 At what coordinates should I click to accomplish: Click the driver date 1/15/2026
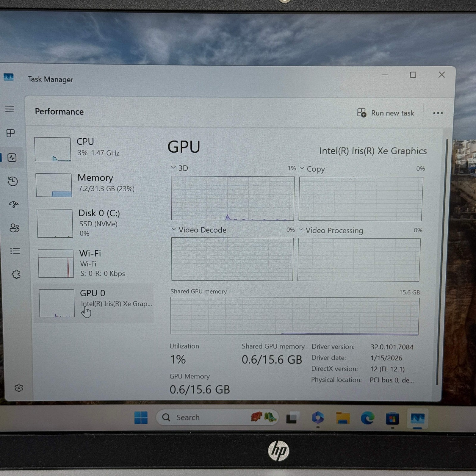[386, 358]
